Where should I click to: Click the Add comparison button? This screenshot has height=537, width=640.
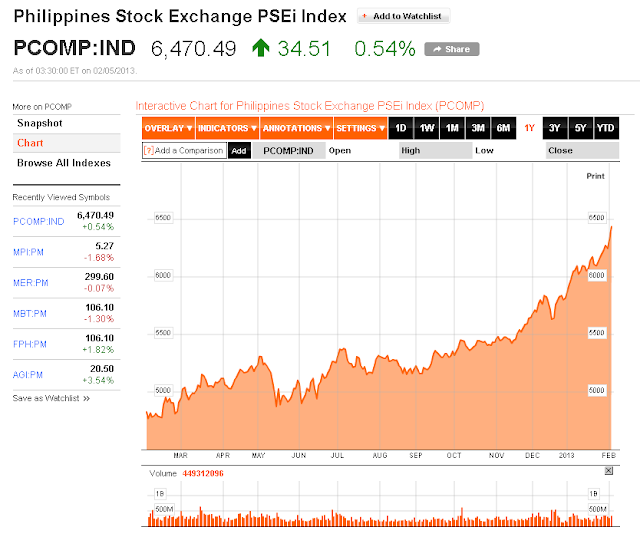(x=239, y=151)
